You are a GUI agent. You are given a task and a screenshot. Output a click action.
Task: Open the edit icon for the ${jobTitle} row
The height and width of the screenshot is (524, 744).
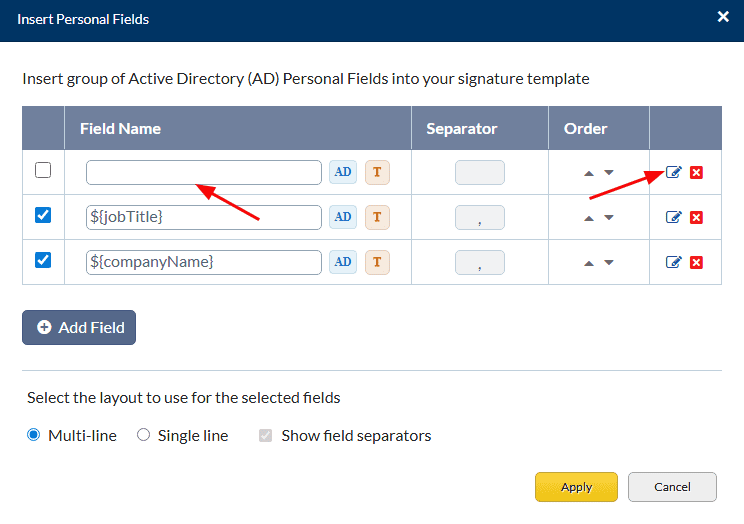(674, 217)
